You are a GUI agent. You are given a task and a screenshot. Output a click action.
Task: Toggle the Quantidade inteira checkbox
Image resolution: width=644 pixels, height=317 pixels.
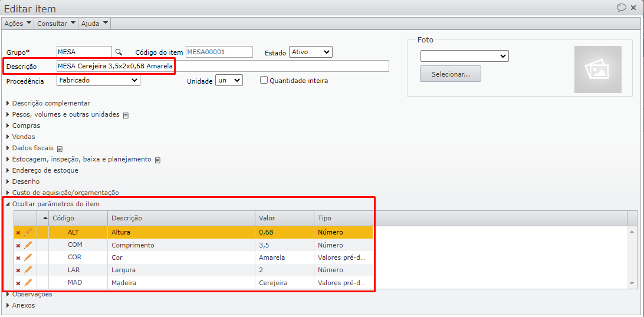[x=264, y=80]
